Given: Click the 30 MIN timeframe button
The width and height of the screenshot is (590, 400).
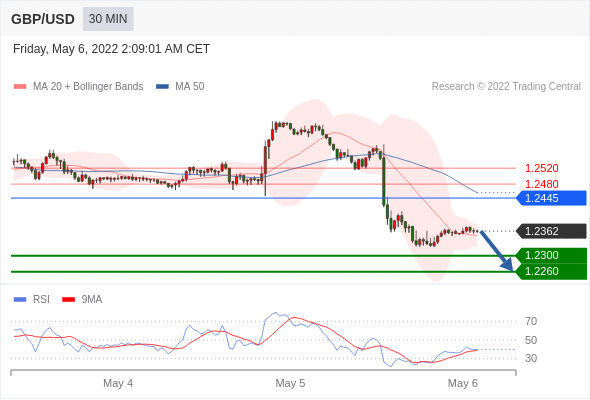Looking at the screenshot, I should coord(108,19).
